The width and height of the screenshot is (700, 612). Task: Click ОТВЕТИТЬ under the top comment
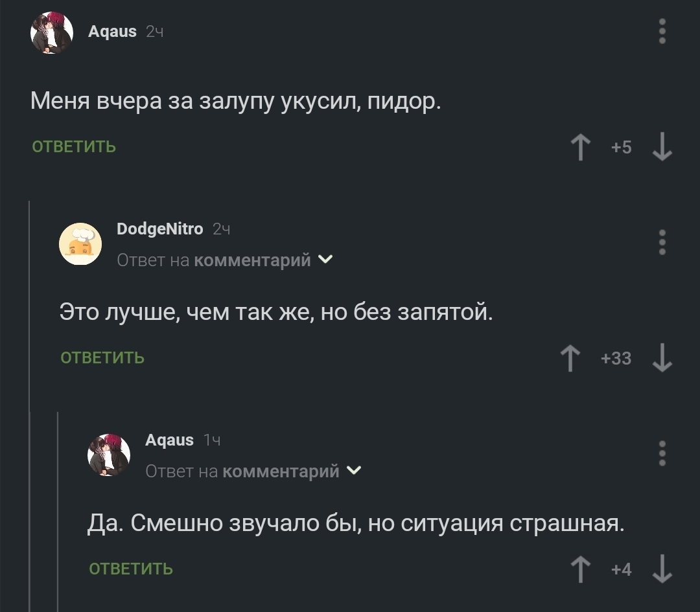coord(74,147)
